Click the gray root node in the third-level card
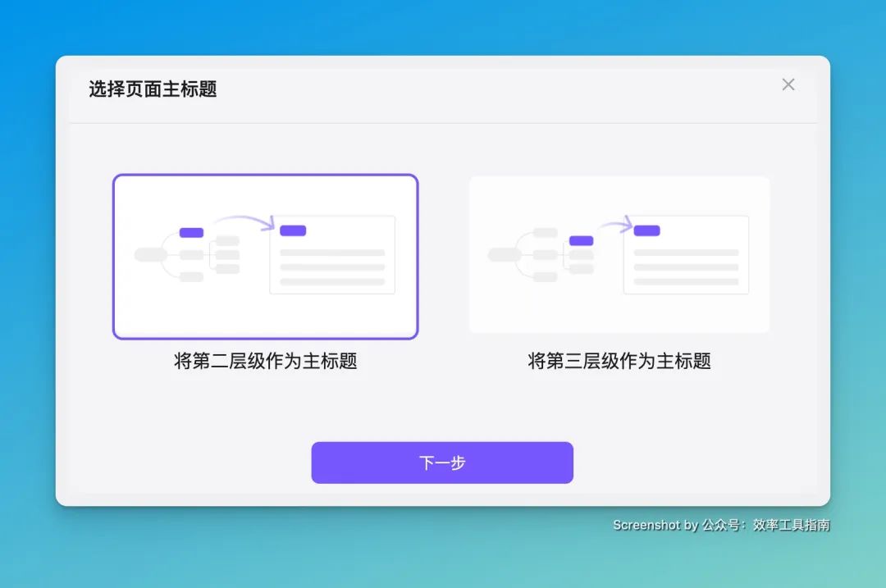This screenshot has height=588, width=886. pyautogui.click(x=505, y=255)
